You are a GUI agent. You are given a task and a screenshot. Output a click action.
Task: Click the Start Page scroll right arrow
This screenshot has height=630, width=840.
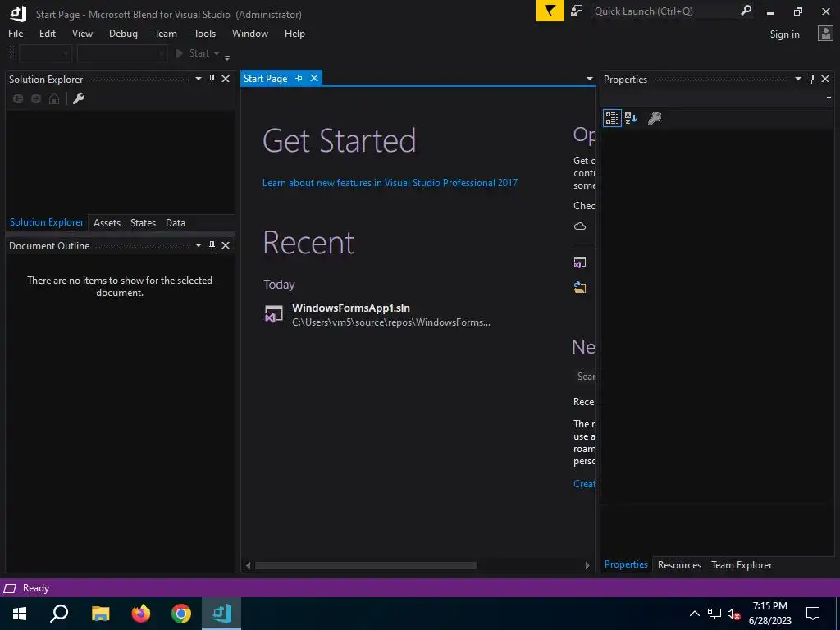(587, 566)
